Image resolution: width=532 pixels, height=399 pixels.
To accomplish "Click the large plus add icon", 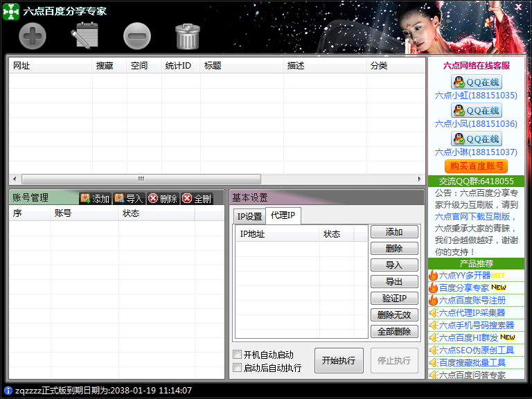I will coord(33,36).
